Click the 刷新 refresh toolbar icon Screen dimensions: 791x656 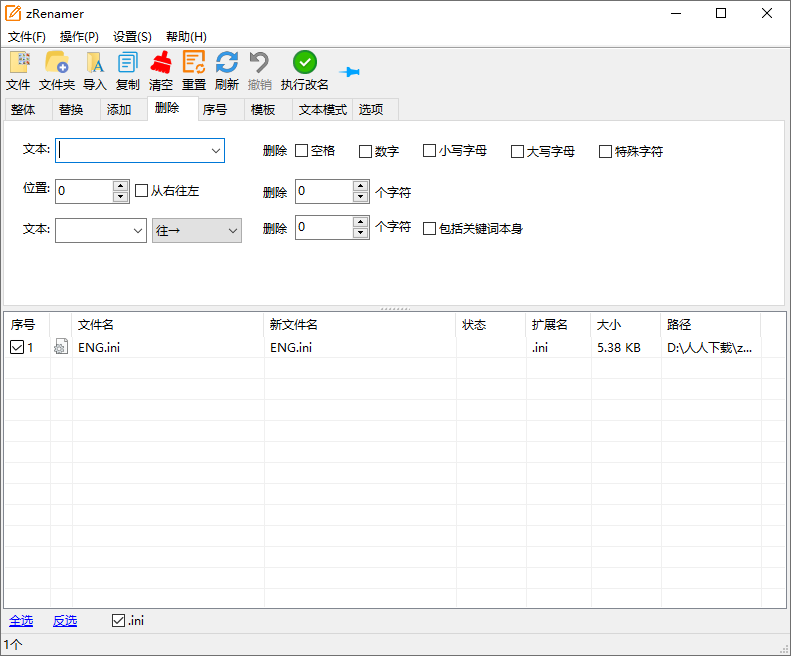pyautogui.click(x=227, y=63)
